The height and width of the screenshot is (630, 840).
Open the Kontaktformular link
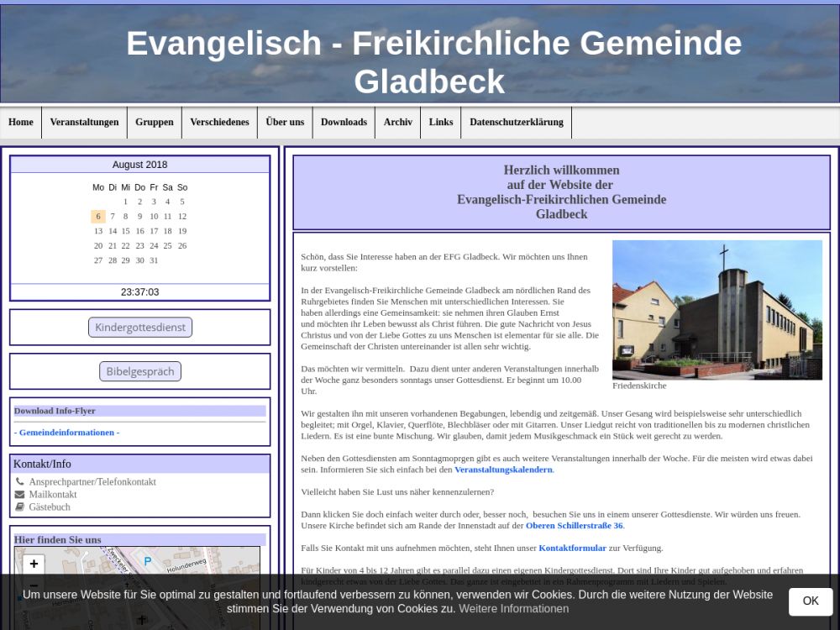[572, 548]
